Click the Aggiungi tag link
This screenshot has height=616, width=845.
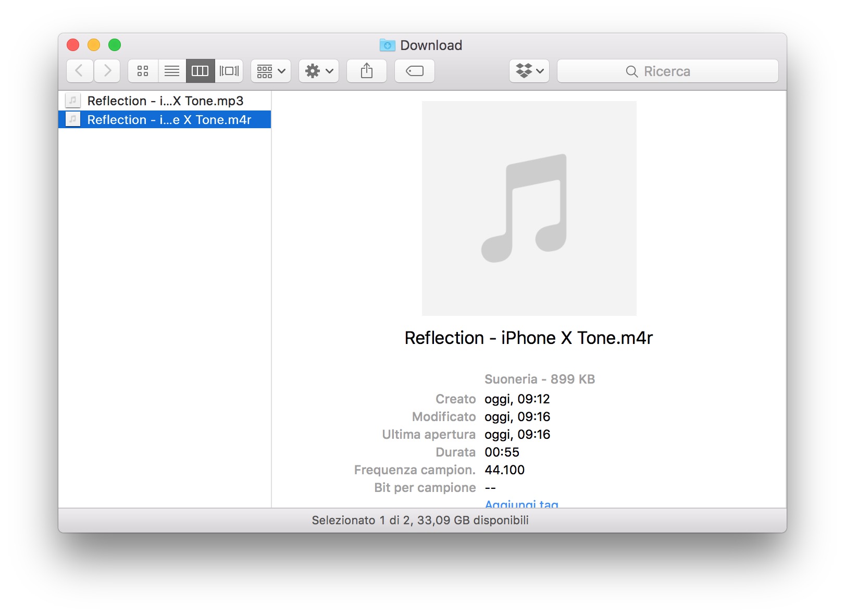point(521,504)
